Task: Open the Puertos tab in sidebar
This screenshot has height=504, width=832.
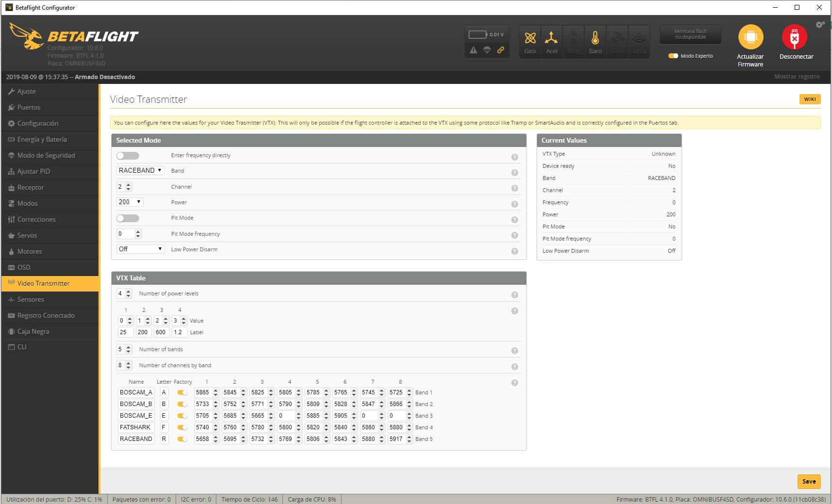Action: point(50,107)
